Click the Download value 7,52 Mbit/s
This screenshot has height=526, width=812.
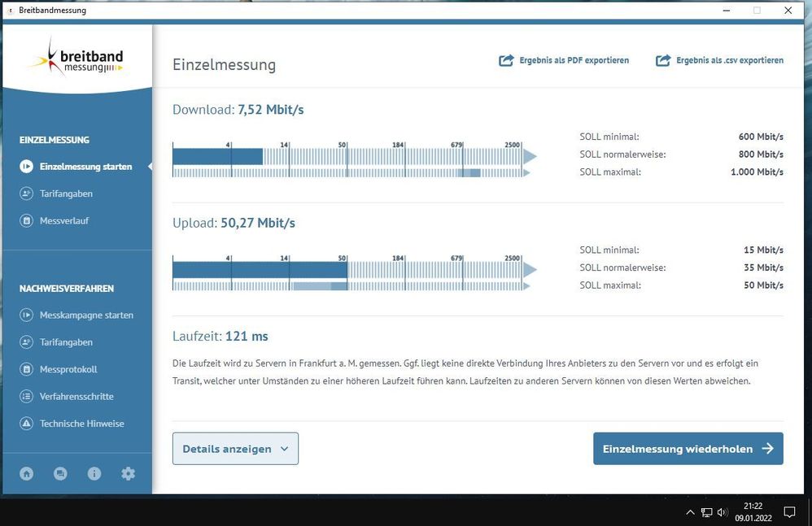coord(271,110)
